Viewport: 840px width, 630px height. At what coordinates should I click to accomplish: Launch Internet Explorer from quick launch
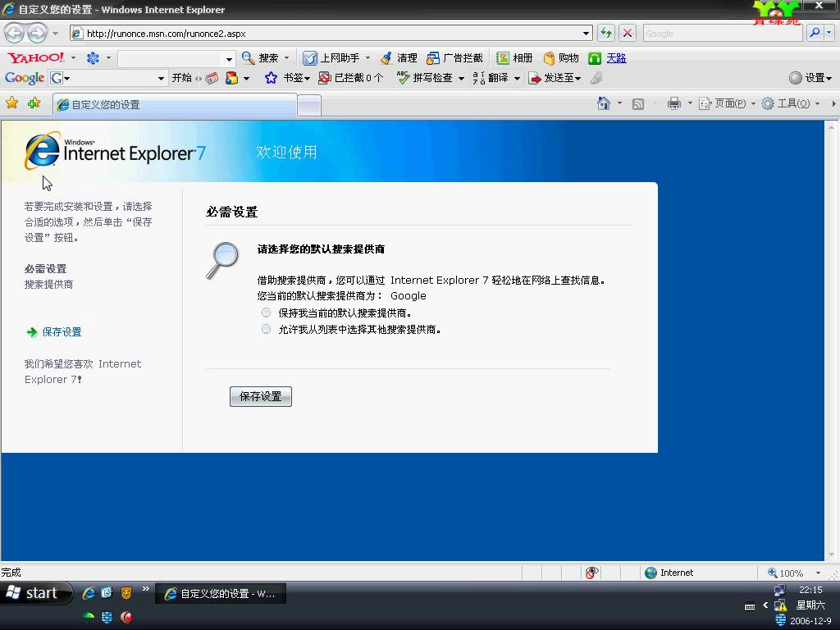[89, 592]
